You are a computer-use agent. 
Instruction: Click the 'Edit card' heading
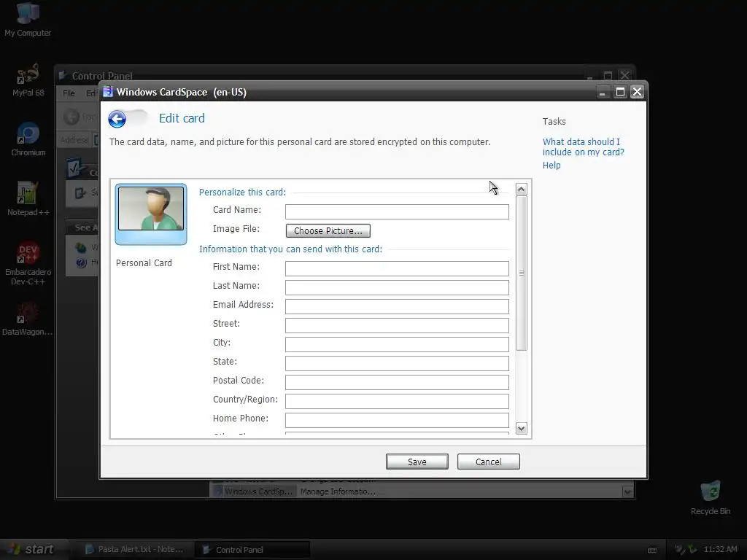tap(182, 118)
